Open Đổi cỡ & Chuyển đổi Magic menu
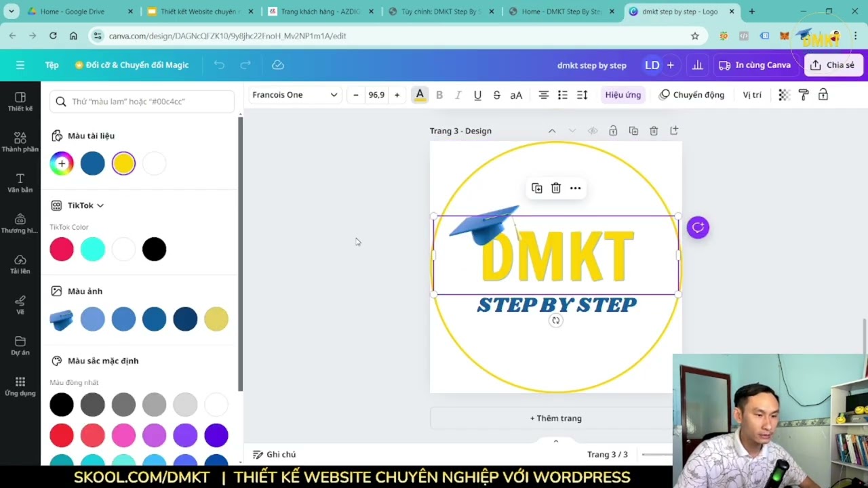This screenshot has height=488, width=868. [132, 65]
